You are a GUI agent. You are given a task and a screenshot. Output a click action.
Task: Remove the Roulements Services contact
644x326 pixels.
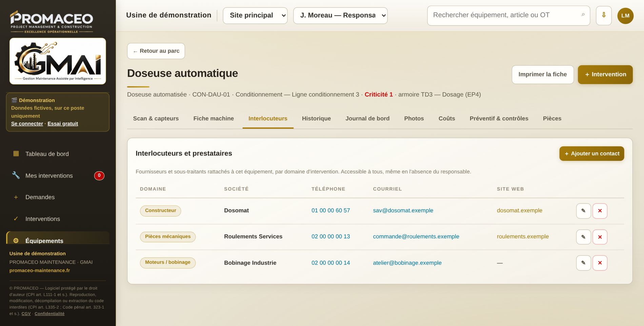pyautogui.click(x=600, y=237)
